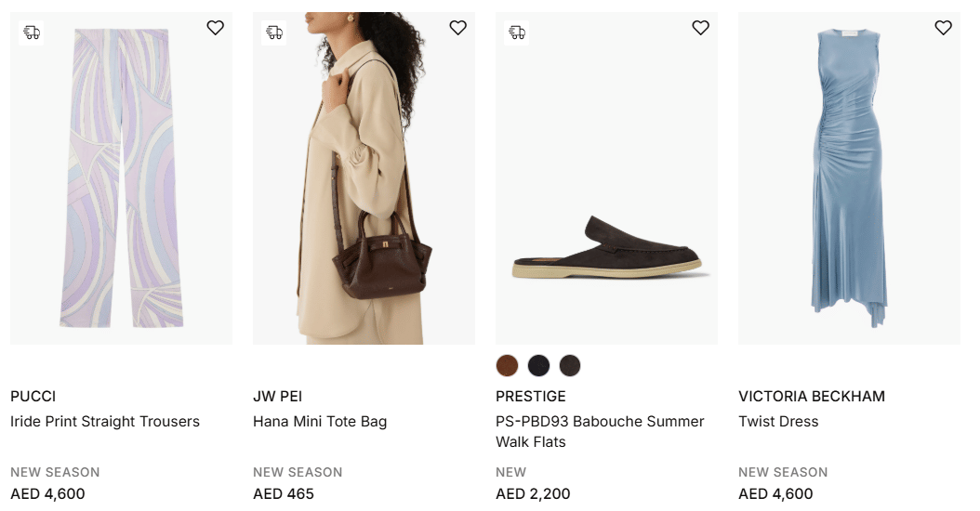The image size is (980, 511).
Task: Pick the dark charcoal brown swatch
Action: coord(570,365)
